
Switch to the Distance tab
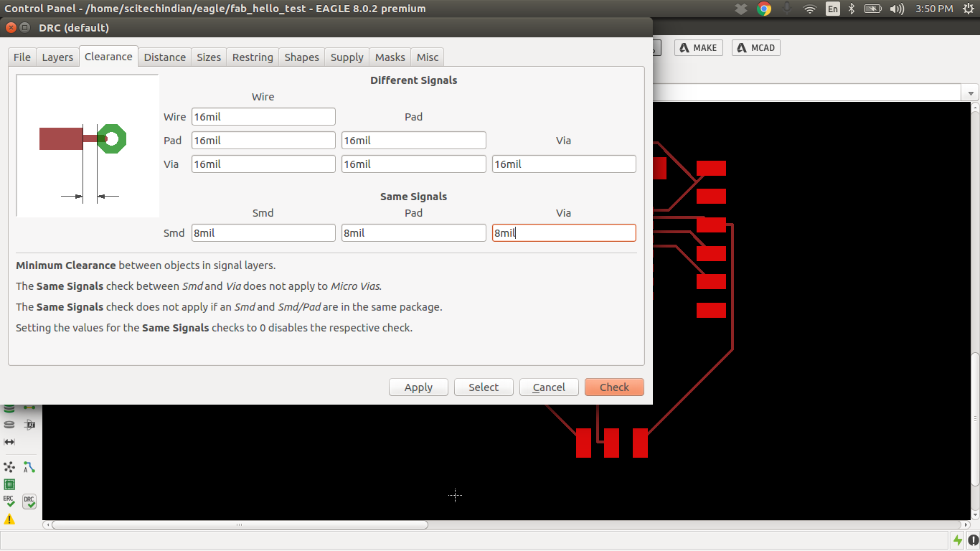pos(164,57)
